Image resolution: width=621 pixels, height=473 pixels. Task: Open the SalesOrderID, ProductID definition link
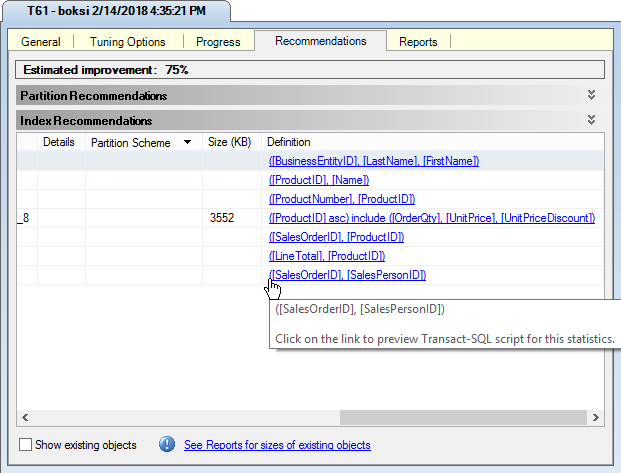tap(336, 237)
